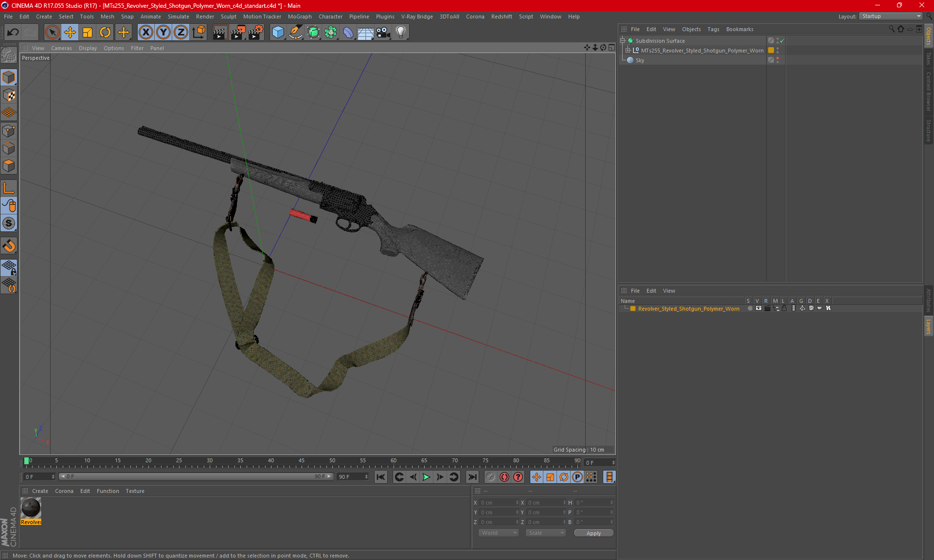The width and height of the screenshot is (934, 560).
Task: Select the Move tool in top toolbar
Action: point(70,33)
